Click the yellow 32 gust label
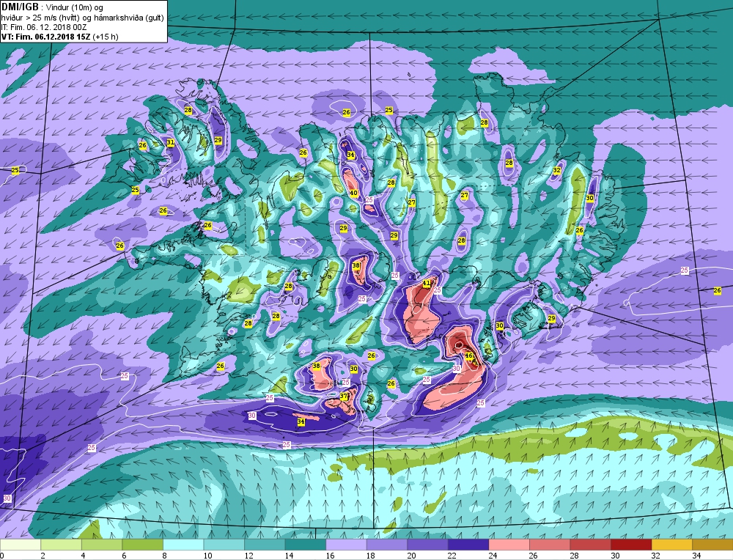 (x=557, y=170)
